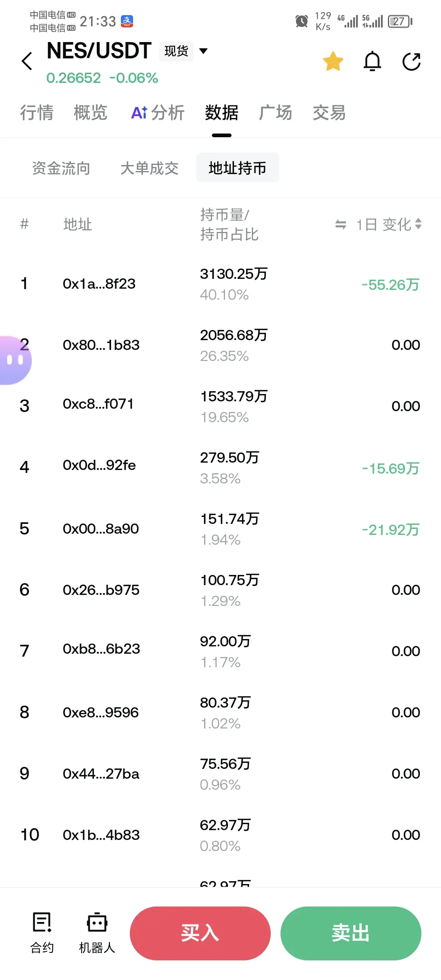Switch to the AI 分析 tab
This screenshot has width=441, height=980.
158,113
